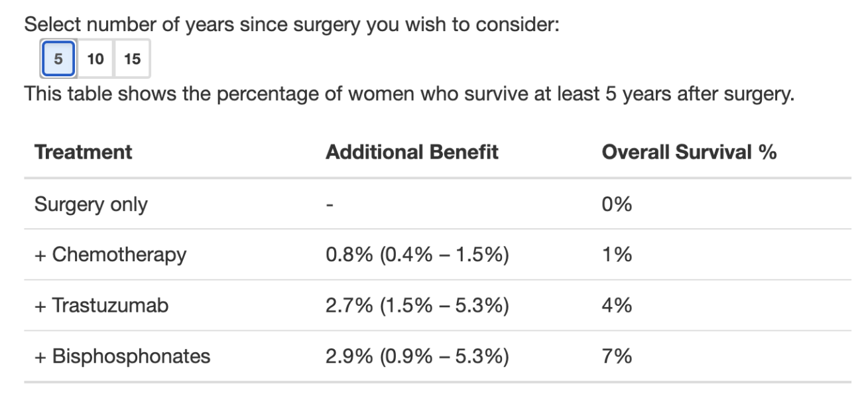Select the Surgery only row
The image size is (868, 398).
[x=91, y=204]
